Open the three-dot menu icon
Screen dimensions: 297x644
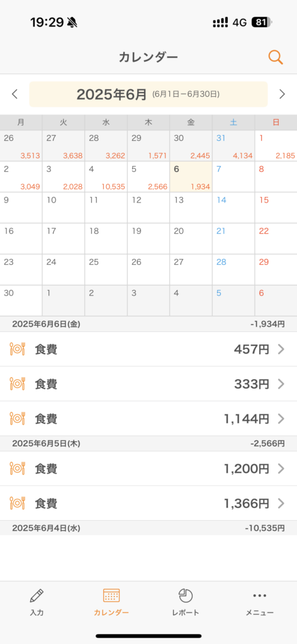260,596
